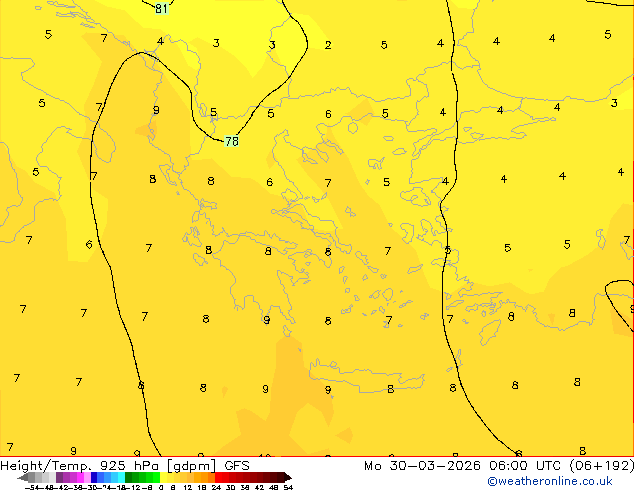This screenshot has width=634, height=490.
Task: Click the legend scale label '24'
Action: (216, 488)
